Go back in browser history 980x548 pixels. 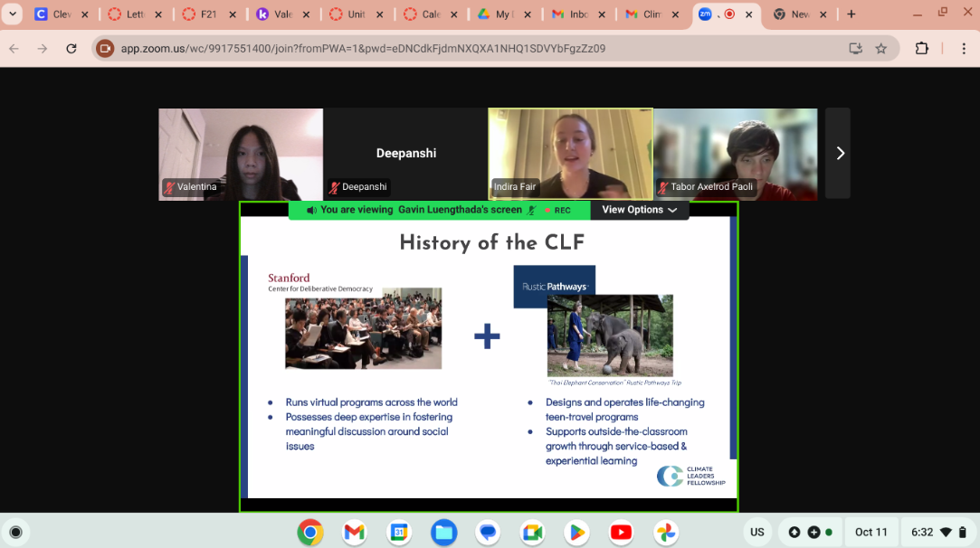coord(14,48)
